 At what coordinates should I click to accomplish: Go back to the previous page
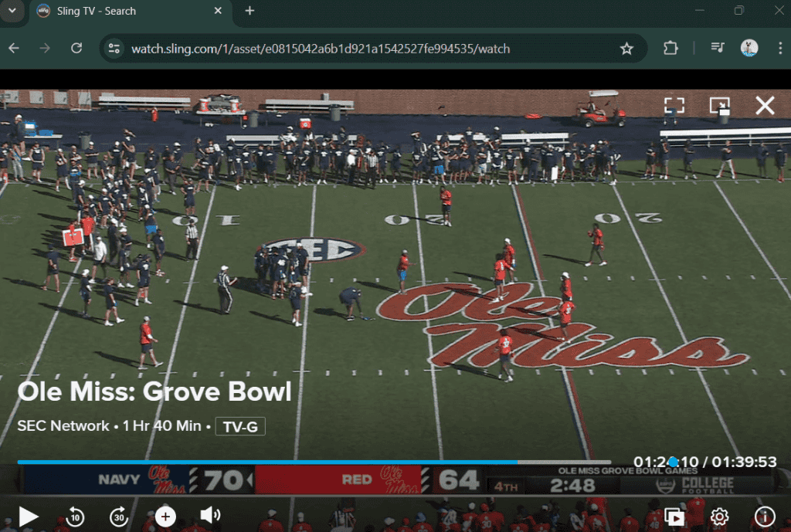tap(14, 49)
